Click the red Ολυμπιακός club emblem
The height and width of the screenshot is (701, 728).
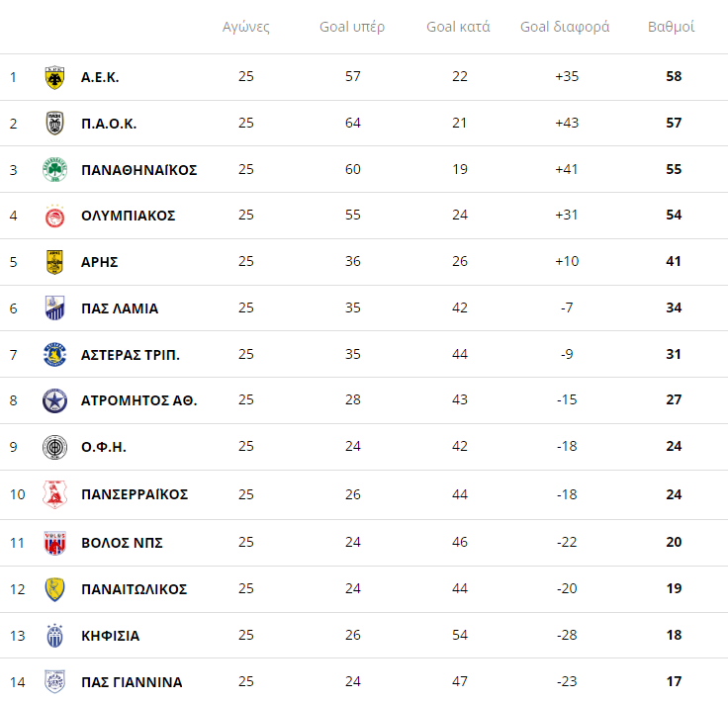(x=54, y=216)
